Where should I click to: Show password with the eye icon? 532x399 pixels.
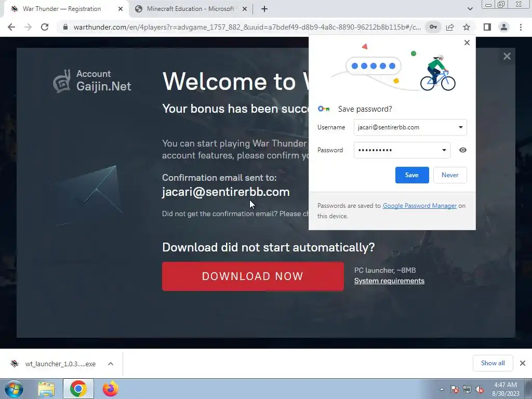pos(463,150)
